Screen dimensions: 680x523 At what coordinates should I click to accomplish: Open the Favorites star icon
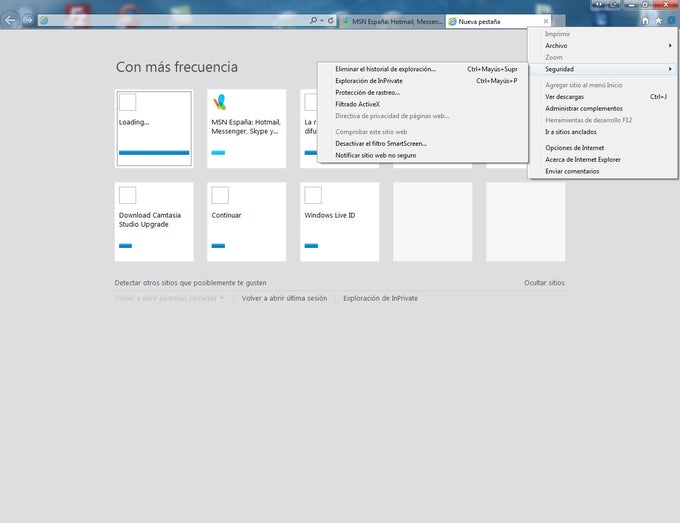point(658,20)
